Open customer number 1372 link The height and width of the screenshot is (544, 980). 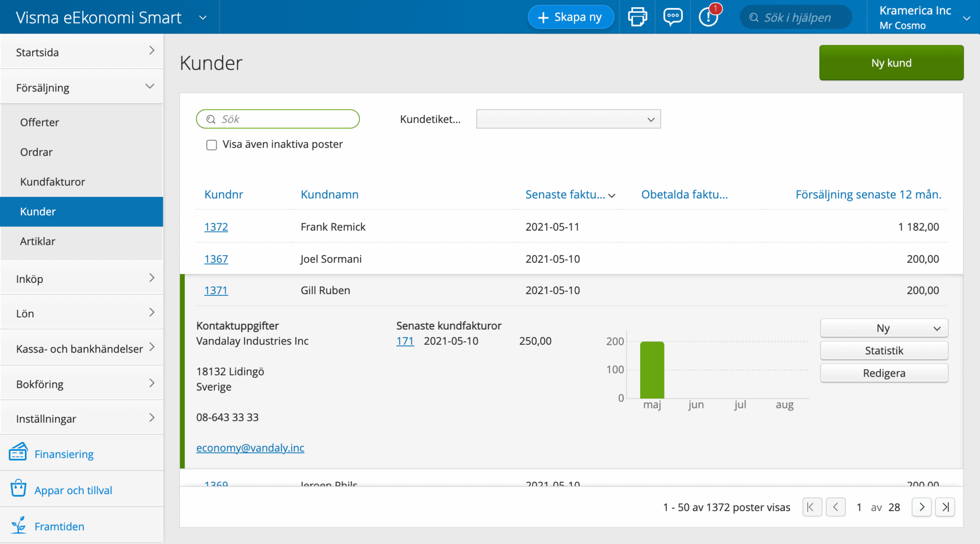click(x=216, y=227)
